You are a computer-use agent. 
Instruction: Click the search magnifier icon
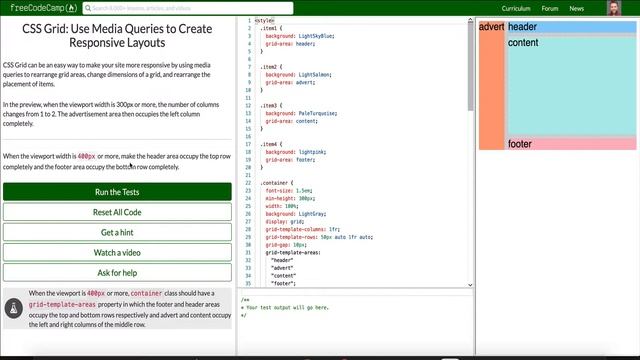(x=87, y=8)
